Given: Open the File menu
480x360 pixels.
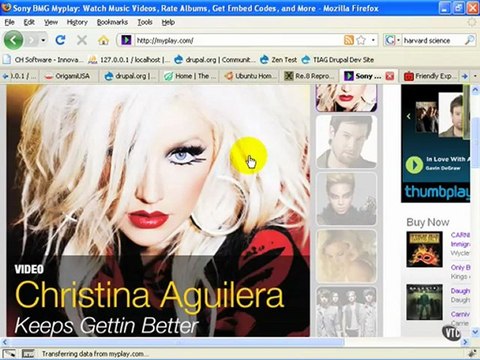Looking at the screenshot, I should pos(9,22).
